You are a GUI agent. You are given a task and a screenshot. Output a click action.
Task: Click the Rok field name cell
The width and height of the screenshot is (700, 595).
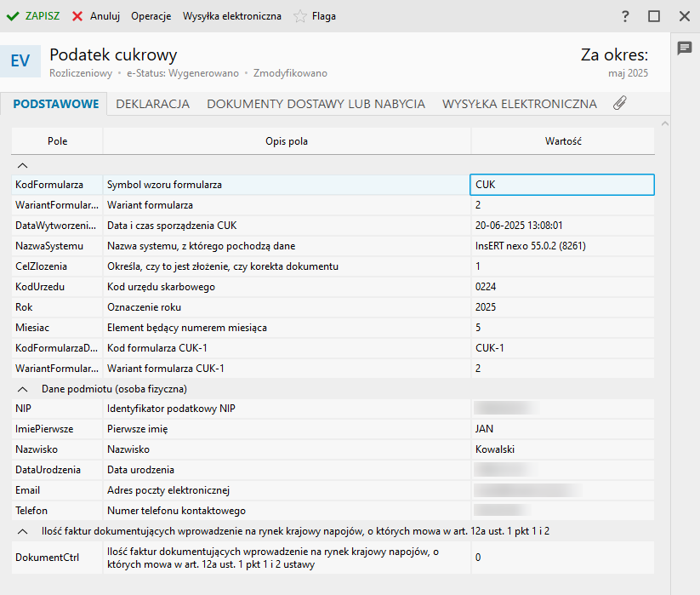pyautogui.click(x=57, y=307)
